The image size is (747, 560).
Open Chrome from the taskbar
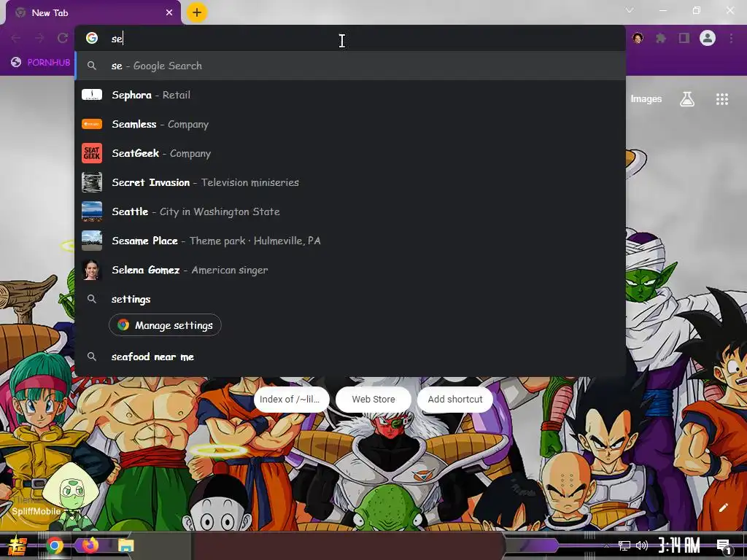click(x=54, y=545)
